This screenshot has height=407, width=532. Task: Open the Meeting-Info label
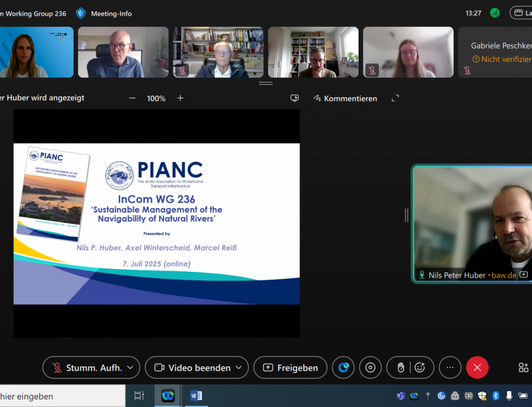tap(111, 14)
